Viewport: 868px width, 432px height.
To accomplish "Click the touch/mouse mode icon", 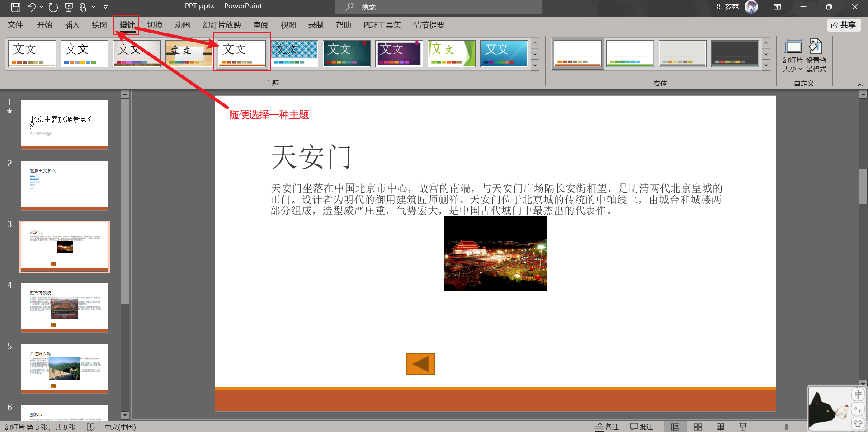I will coord(83,7).
